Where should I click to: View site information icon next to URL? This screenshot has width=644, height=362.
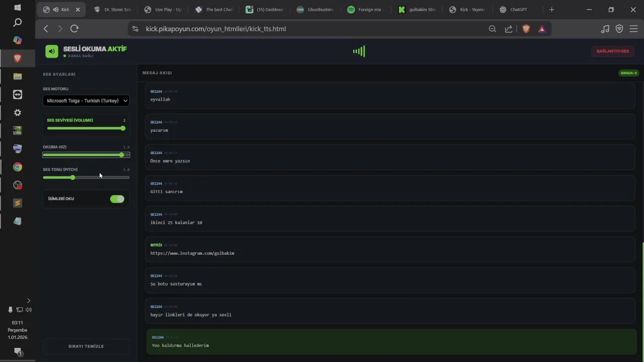click(x=135, y=29)
